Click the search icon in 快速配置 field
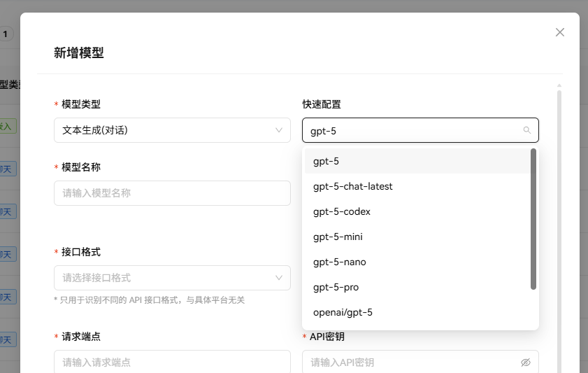Viewport: 588px width, 373px height. coord(526,130)
